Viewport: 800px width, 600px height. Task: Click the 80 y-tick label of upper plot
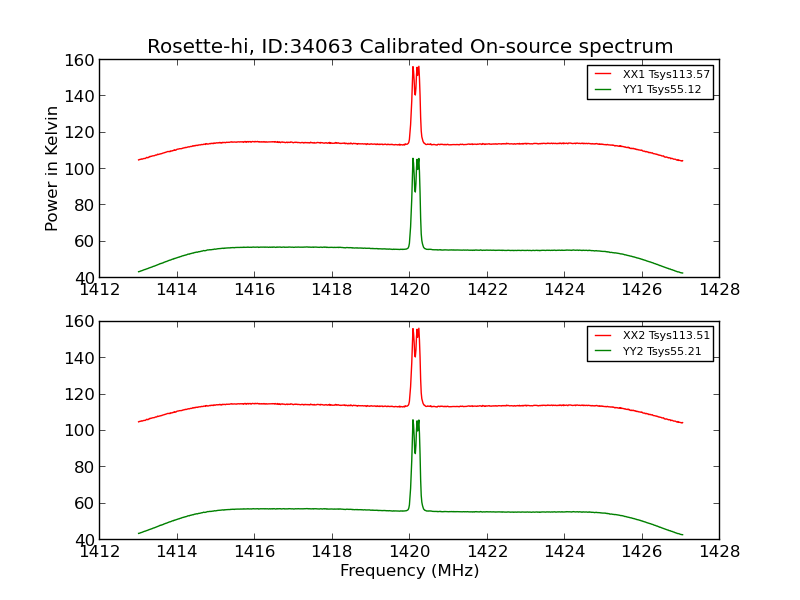(x=84, y=205)
